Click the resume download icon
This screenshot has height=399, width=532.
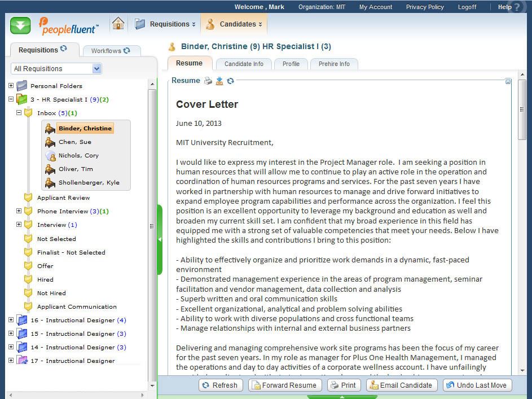[219, 81]
